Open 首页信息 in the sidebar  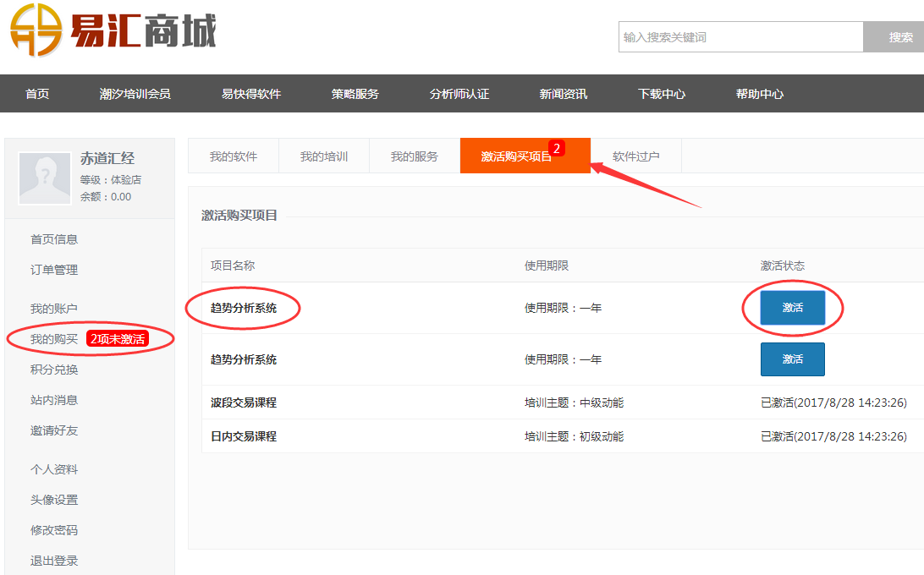(x=54, y=239)
